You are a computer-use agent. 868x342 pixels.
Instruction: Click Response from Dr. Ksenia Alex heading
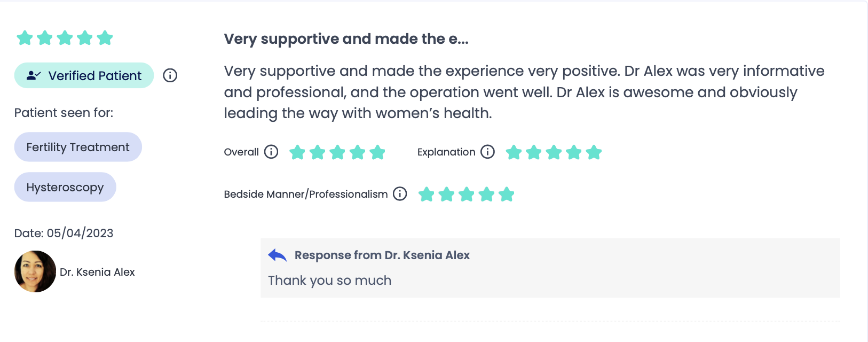pyautogui.click(x=382, y=255)
